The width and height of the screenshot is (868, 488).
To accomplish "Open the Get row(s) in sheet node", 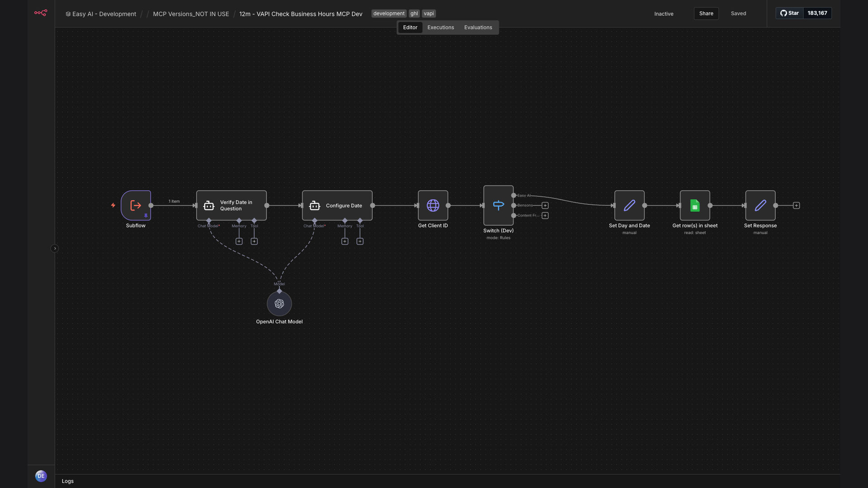I will coord(695,206).
